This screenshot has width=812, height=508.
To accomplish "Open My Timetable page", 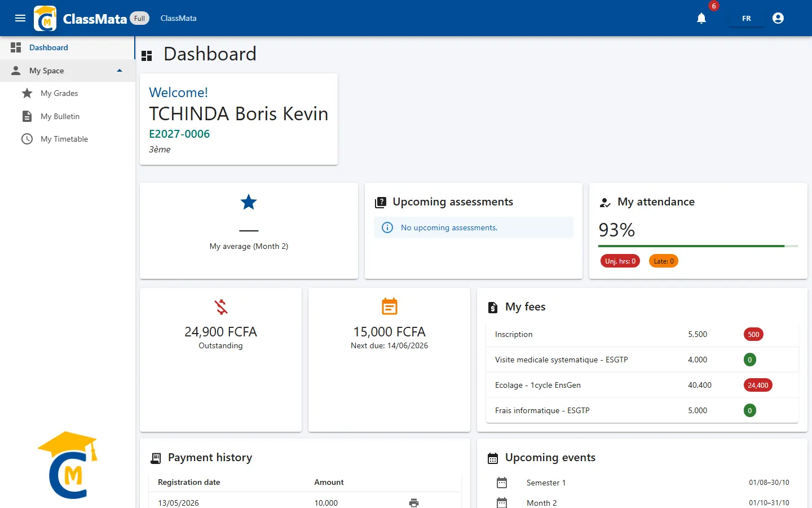I will point(68,139).
